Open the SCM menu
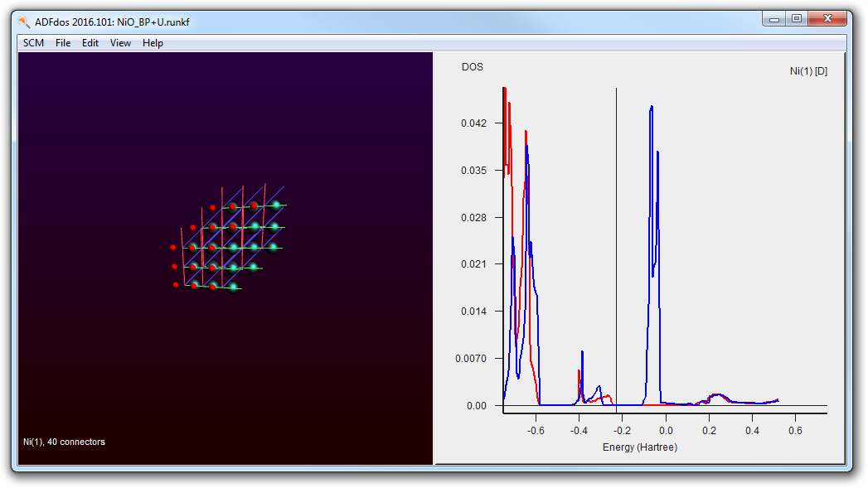This screenshot has height=488, width=868. coord(33,42)
